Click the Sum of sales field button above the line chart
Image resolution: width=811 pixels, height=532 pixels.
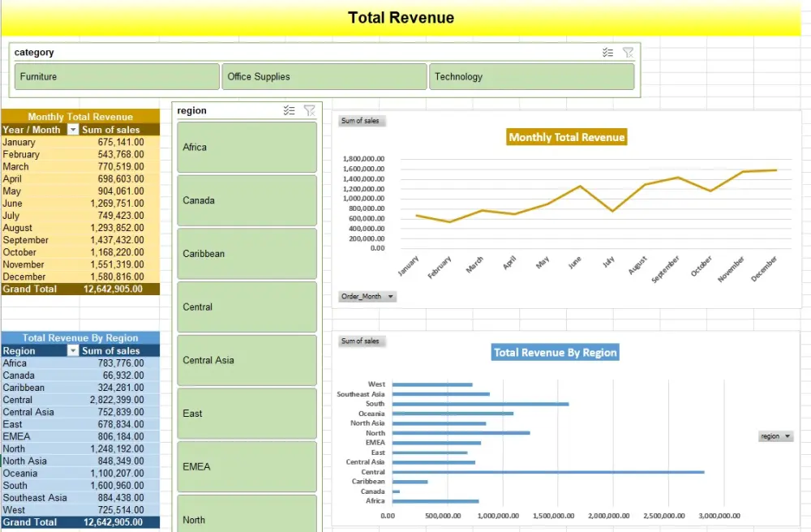(362, 120)
